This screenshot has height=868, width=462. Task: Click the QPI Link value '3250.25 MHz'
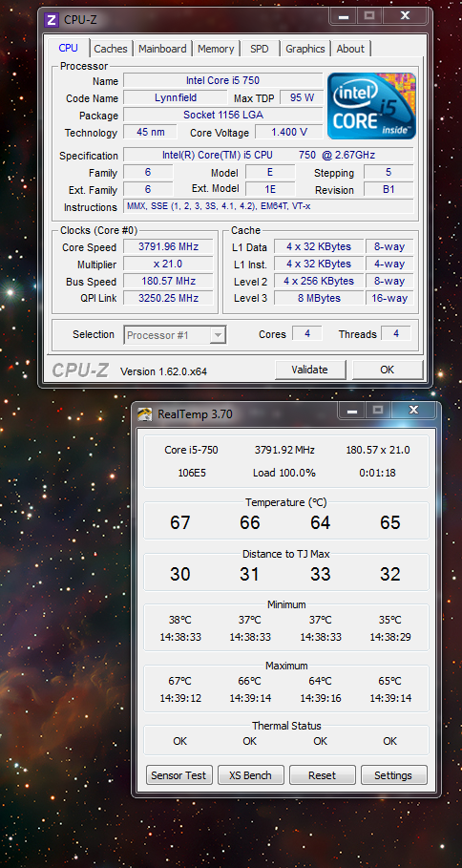168,298
